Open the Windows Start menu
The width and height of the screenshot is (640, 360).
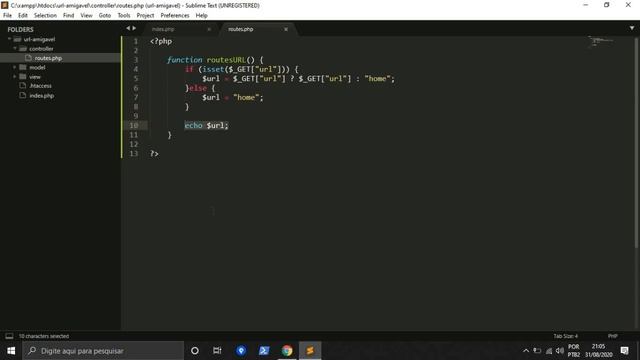[x=11, y=351]
